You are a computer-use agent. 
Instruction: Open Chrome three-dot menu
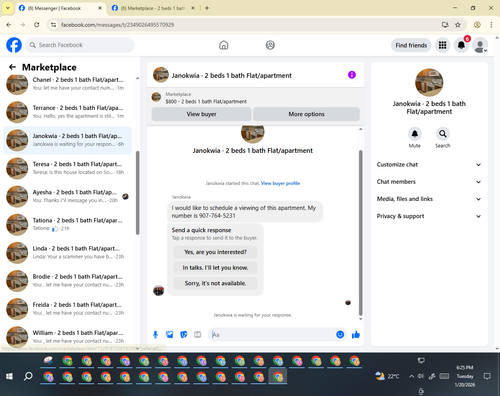point(491,25)
